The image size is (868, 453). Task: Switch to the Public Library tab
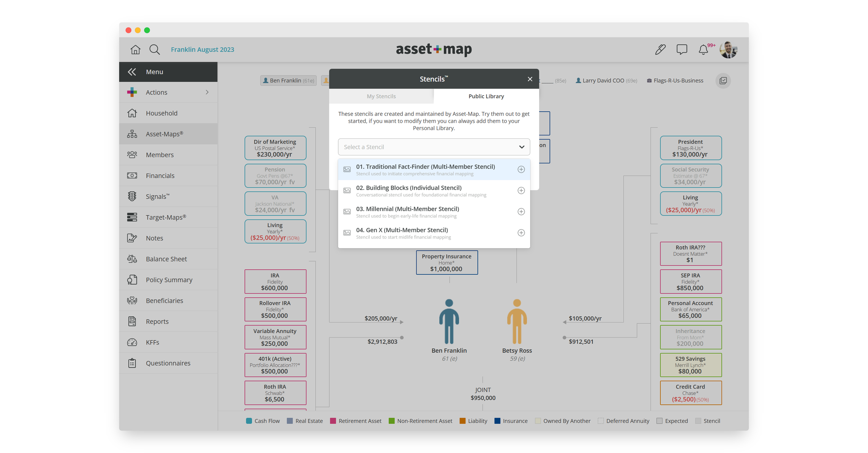tap(486, 96)
